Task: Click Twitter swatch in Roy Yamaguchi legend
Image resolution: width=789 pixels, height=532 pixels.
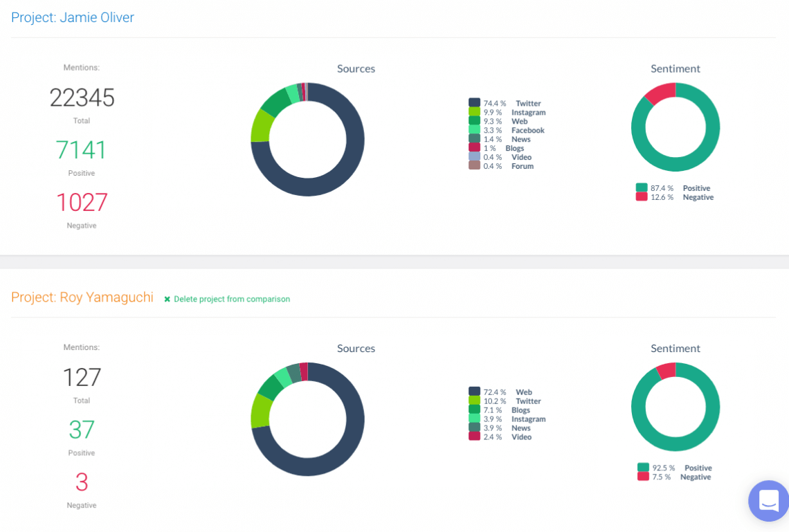Action: pos(474,401)
